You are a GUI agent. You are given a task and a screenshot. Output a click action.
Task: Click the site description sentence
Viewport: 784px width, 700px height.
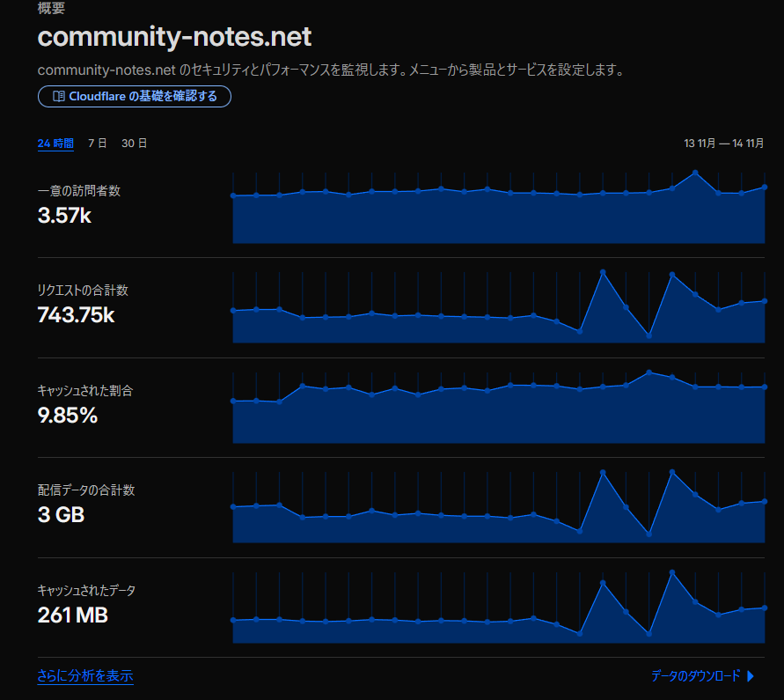point(332,70)
